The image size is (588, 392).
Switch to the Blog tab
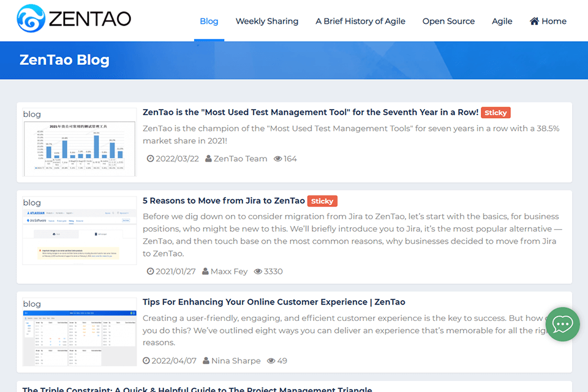[x=209, y=21]
